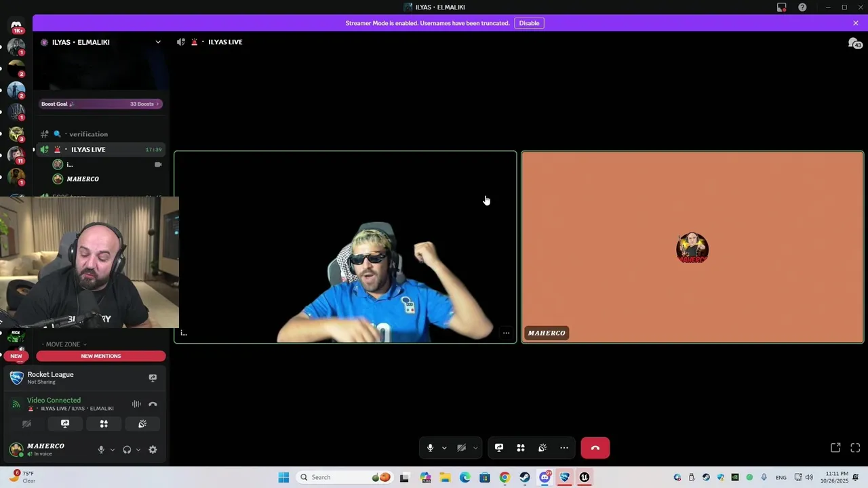Focus the streaming user's video tile
868x488 pixels.
point(346,247)
